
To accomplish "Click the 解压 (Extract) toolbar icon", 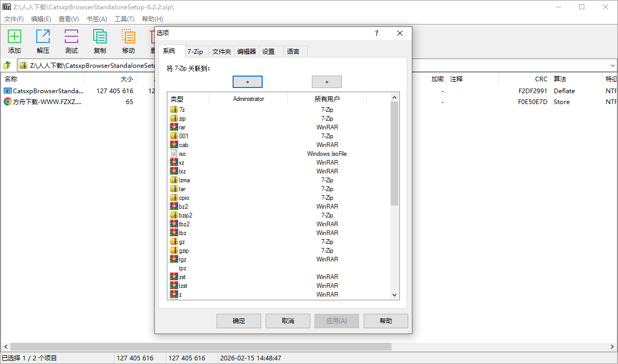I will pos(42,37).
